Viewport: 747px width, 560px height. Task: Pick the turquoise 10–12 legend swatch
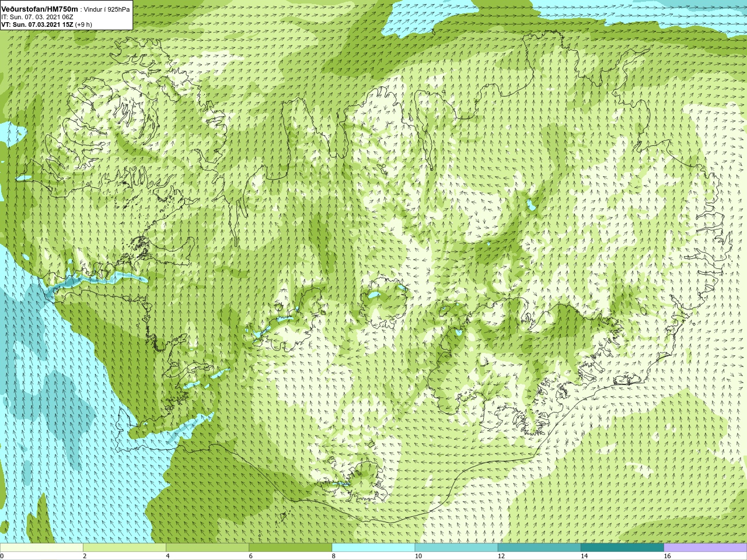point(456,548)
